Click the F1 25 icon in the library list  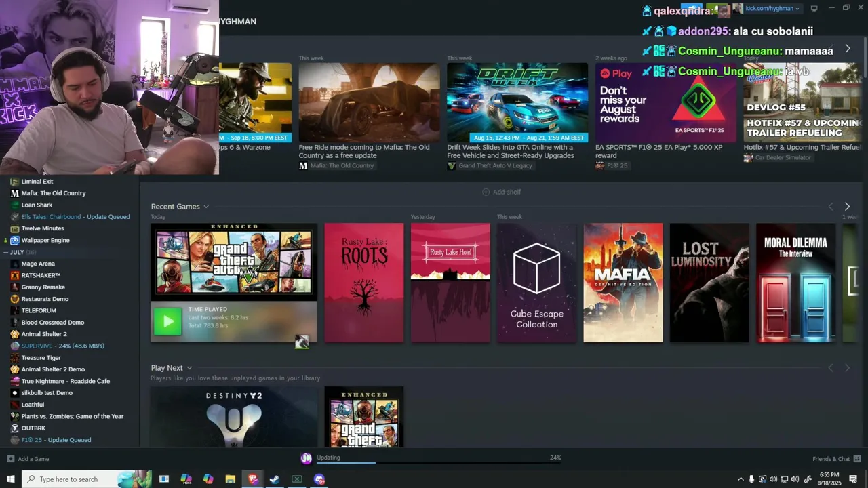click(15, 440)
